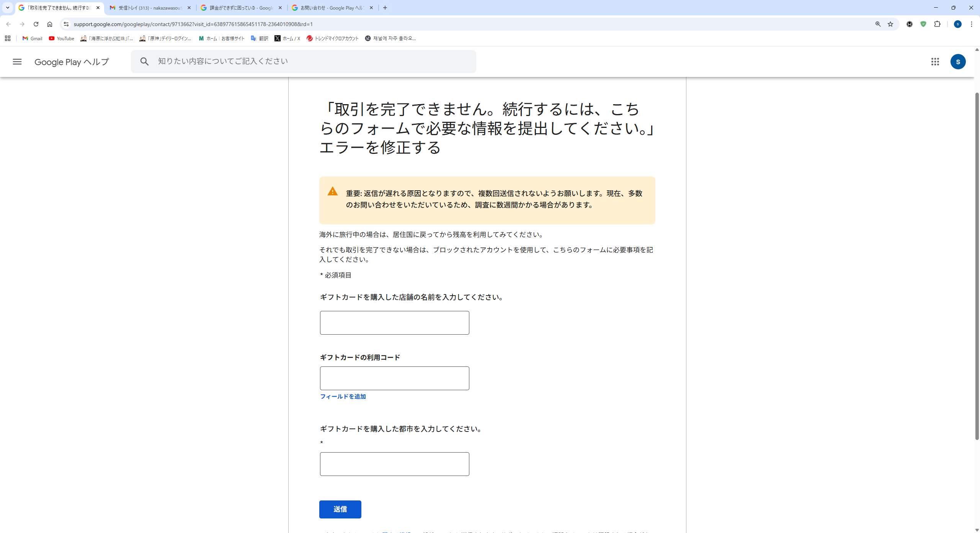Open site information via the tune icon
Image resolution: width=980 pixels, height=533 pixels.
(x=66, y=24)
